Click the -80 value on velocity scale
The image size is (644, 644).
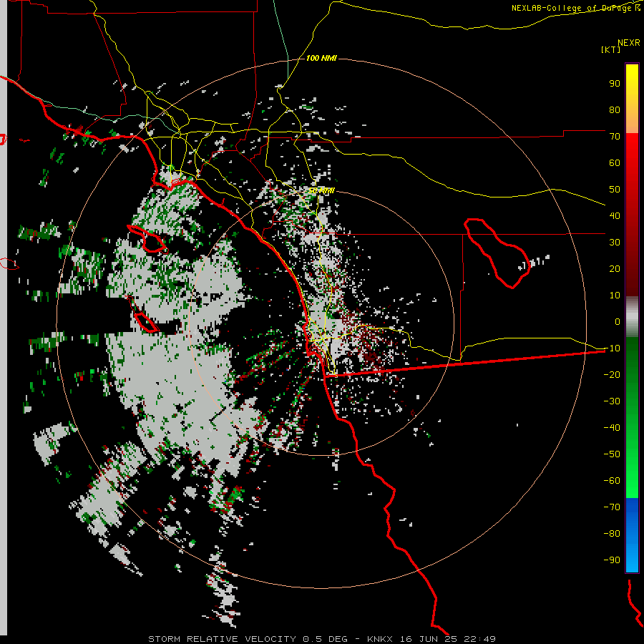[612, 534]
